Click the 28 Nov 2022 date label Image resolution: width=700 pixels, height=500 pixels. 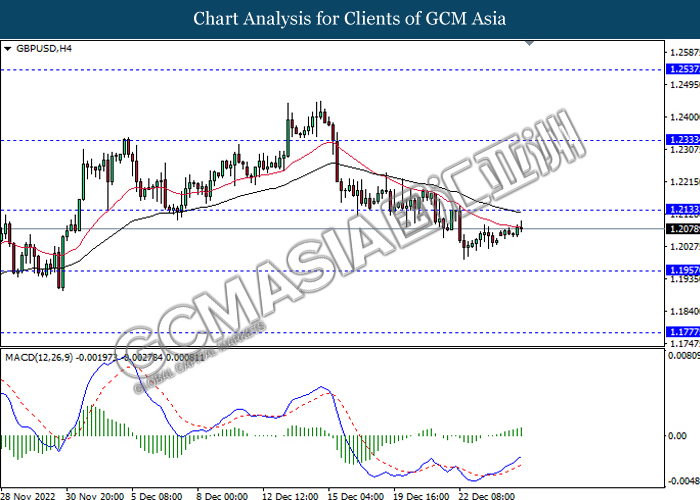click(28, 496)
